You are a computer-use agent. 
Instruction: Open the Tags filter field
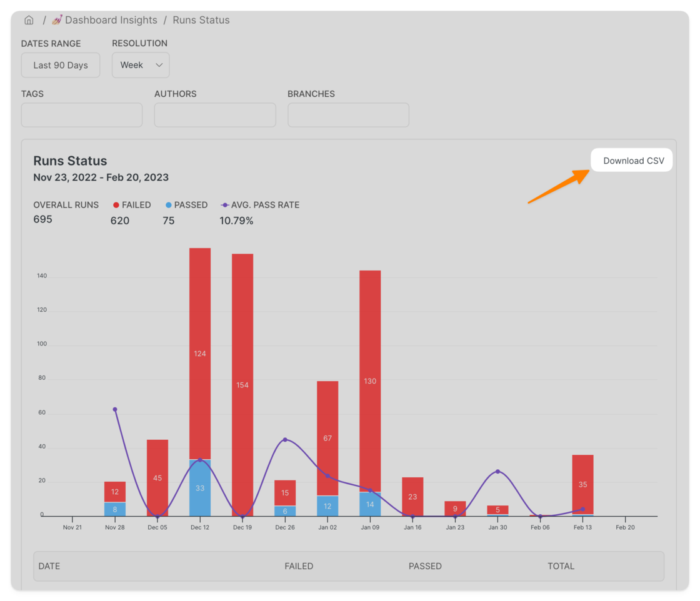tap(82, 115)
